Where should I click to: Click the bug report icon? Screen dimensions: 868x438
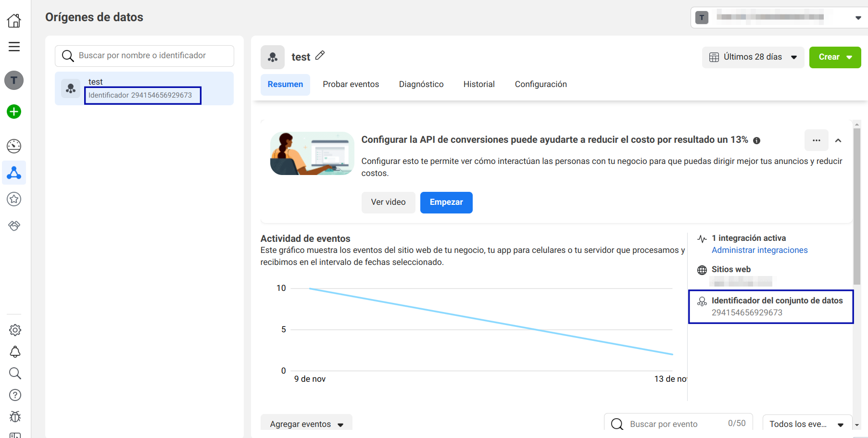click(15, 416)
